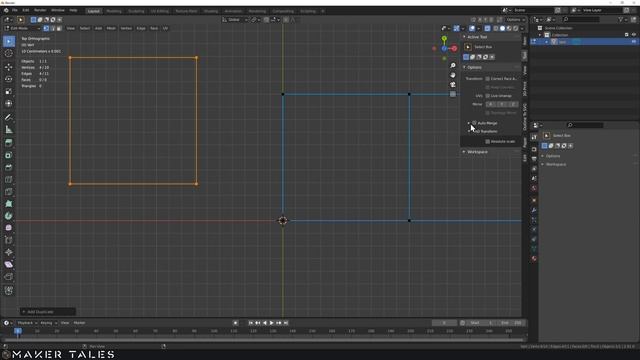This screenshot has width=640, height=360.
Task: Select the Select Box tool in left toolbar
Action: coord(9,41)
